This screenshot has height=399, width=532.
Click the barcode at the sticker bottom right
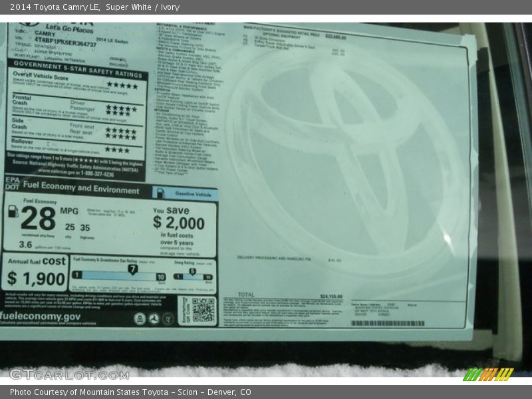coord(388,323)
